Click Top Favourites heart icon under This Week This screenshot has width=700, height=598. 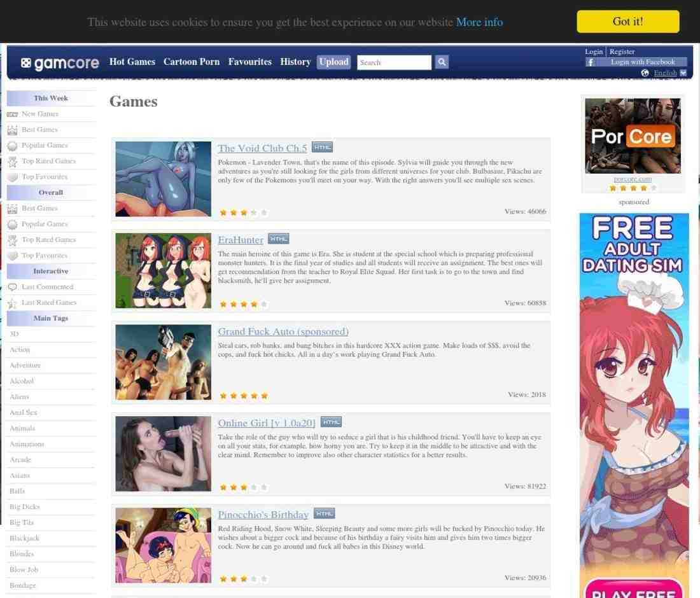click(x=13, y=177)
